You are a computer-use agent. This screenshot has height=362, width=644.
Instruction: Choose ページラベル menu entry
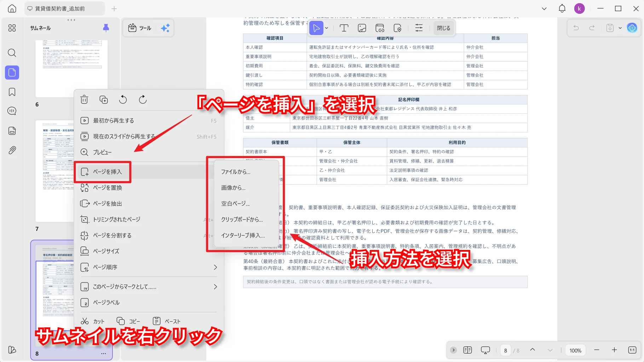coord(149,303)
